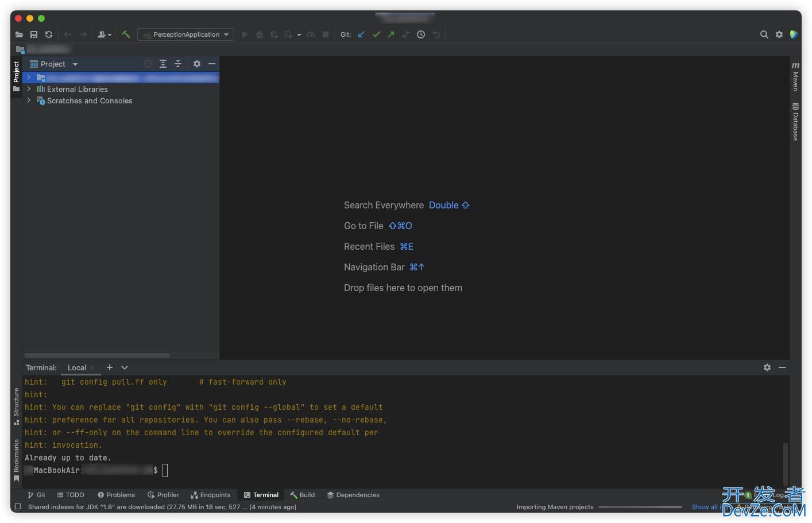Close the Local terminal tab
812x523 pixels.
pos(92,368)
